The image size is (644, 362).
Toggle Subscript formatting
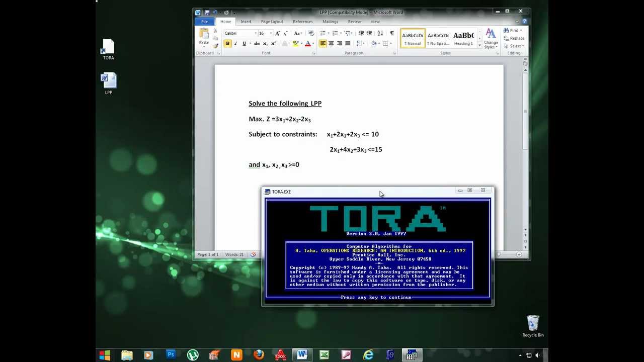click(x=265, y=44)
